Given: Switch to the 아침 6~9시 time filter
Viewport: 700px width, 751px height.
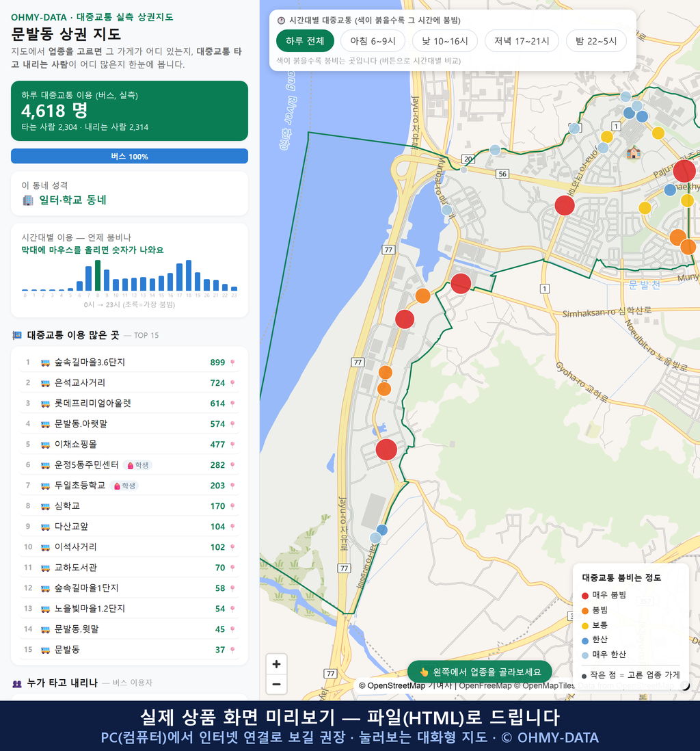Looking at the screenshot, I should (373, 41).
